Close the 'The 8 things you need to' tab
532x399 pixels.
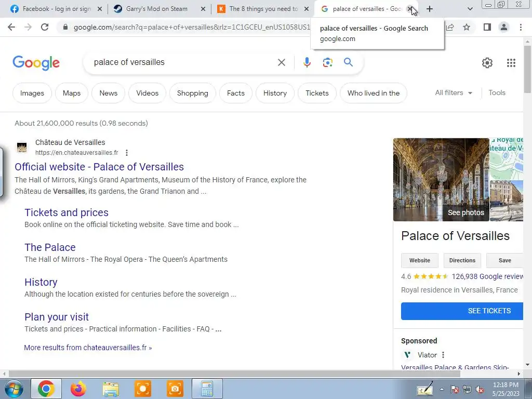point(307,9)
